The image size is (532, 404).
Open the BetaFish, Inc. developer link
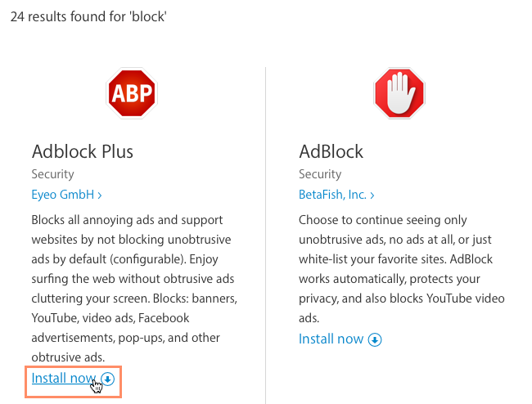coord(332,195)
